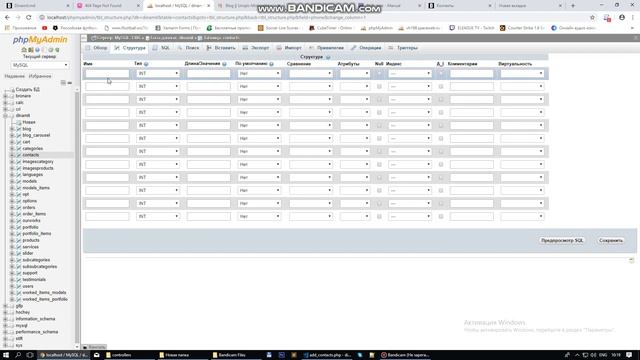Open the Индекс dropdown in first row

click(410, 73)
